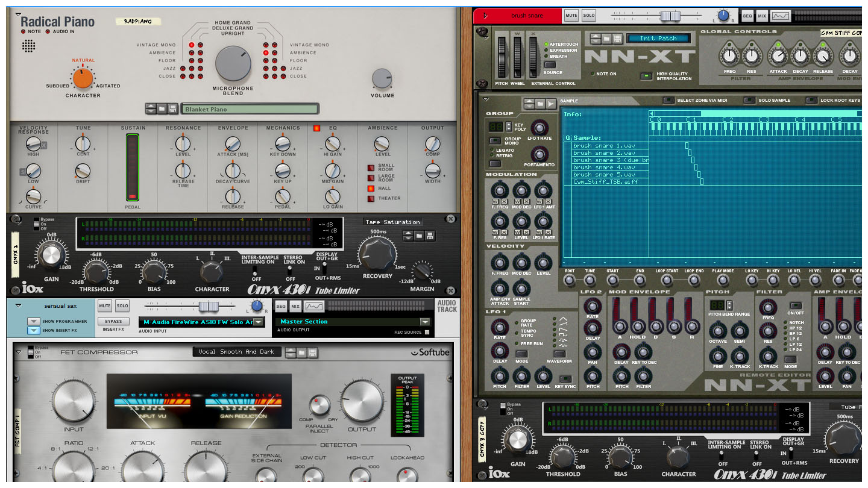868x488 pixels.
Task: Select Theater ambience
Action: tap(371, 199)
